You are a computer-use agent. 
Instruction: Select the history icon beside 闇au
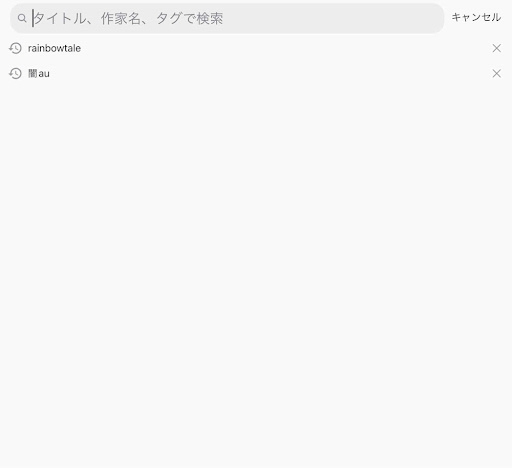[x=15, y=73]
